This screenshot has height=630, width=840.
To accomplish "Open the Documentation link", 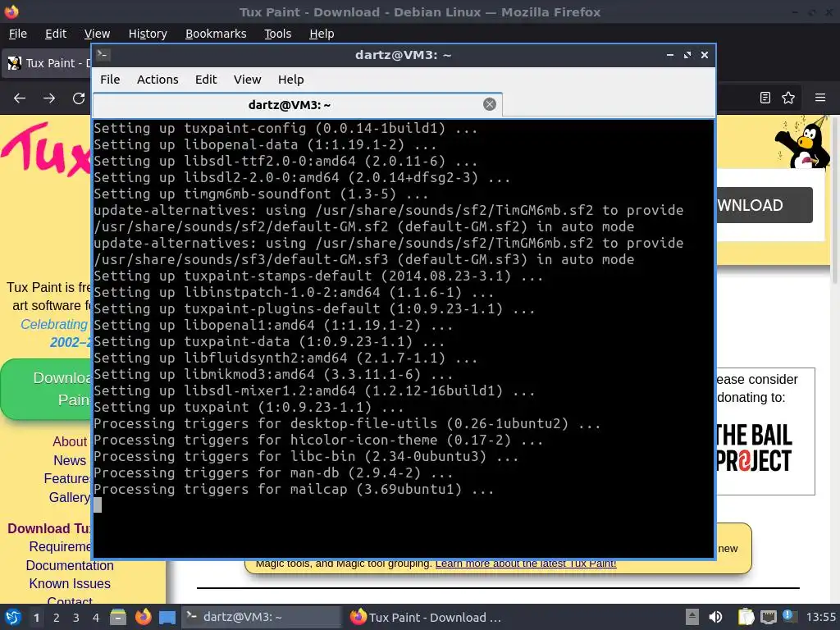I will pyautogui.click(x=70, y=566).
